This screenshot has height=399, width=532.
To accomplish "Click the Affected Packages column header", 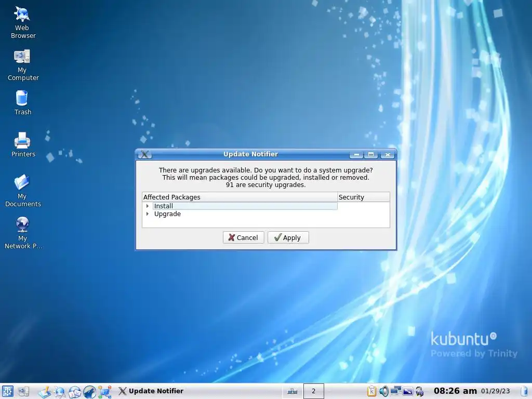I will pos(240,197).
